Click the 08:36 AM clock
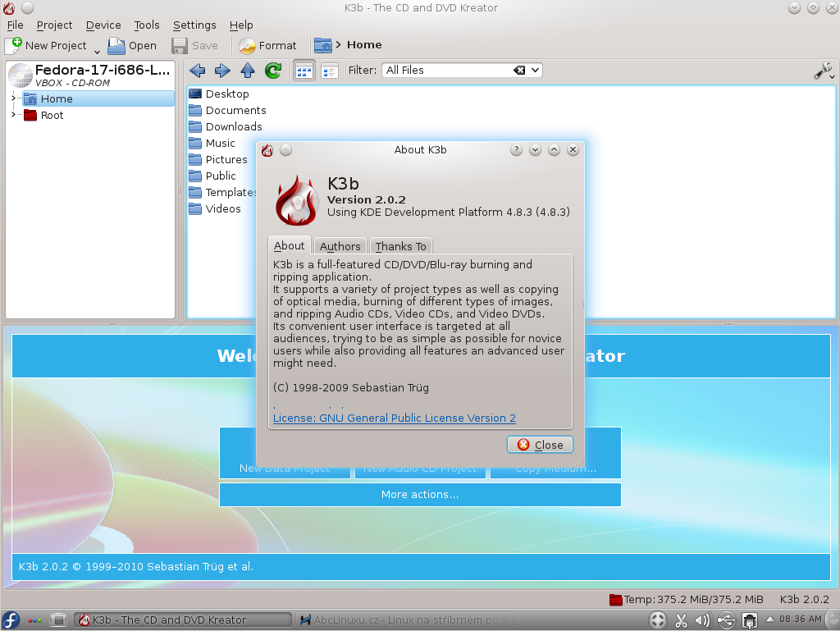The image size is (840, 631). [x=801, y=620]
